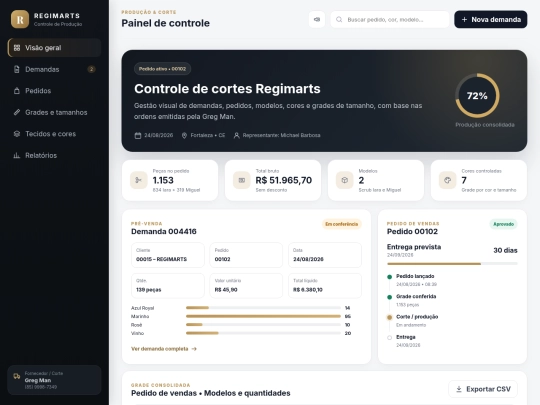Click the scissors icon on Peças card
This screenshot has height=405, width=540.
click(x=138, y=180)
